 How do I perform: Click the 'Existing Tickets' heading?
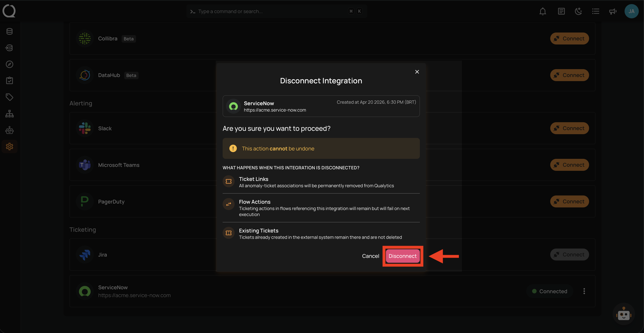coord(258,230)
